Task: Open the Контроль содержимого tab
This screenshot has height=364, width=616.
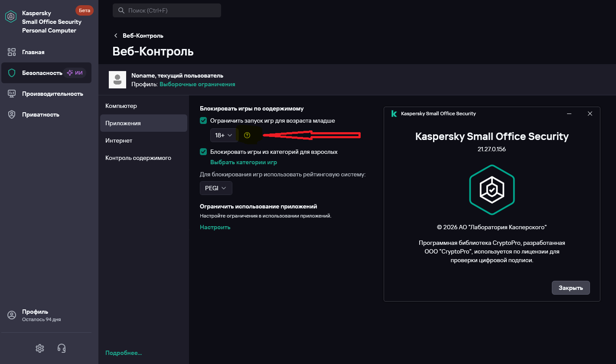Action: click(x=143, y=158)
